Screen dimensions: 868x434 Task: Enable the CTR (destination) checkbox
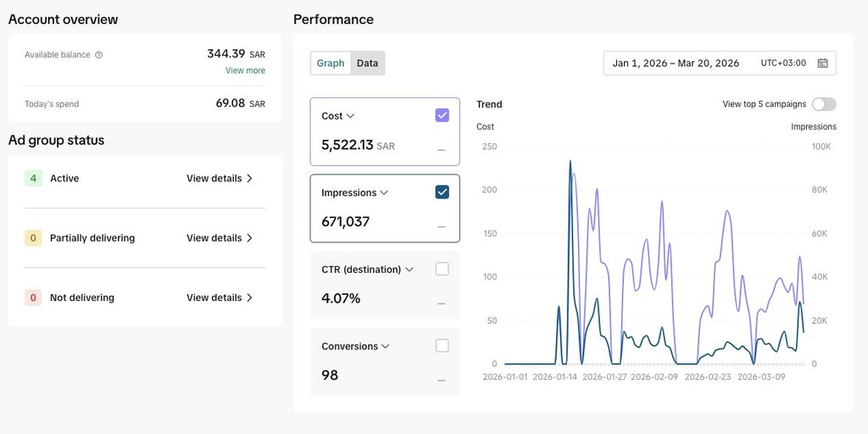(442, 269)
